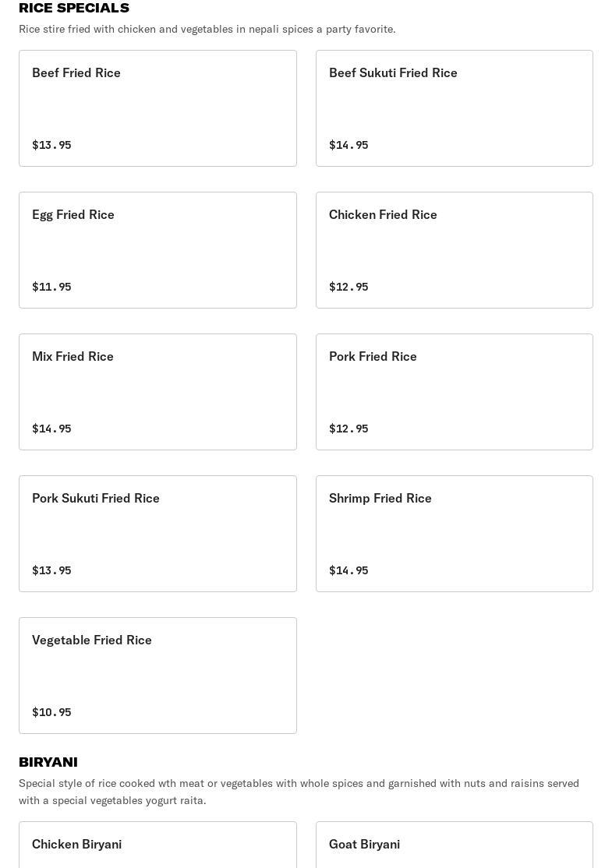Click the $10.95 Vegetable Fried Rice price
This screenshot has width=612, height=868.
point(51,712)
